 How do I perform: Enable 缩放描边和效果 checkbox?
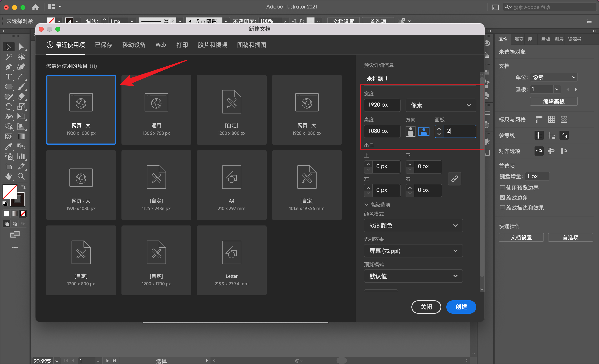pyautogui.click(x=502, y=207)
